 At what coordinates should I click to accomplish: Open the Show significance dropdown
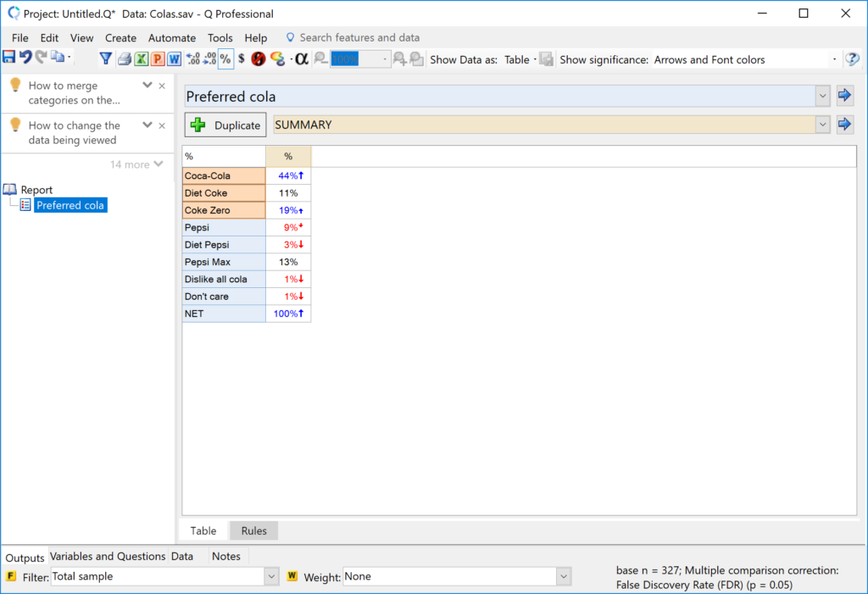[x=834, y=59]
